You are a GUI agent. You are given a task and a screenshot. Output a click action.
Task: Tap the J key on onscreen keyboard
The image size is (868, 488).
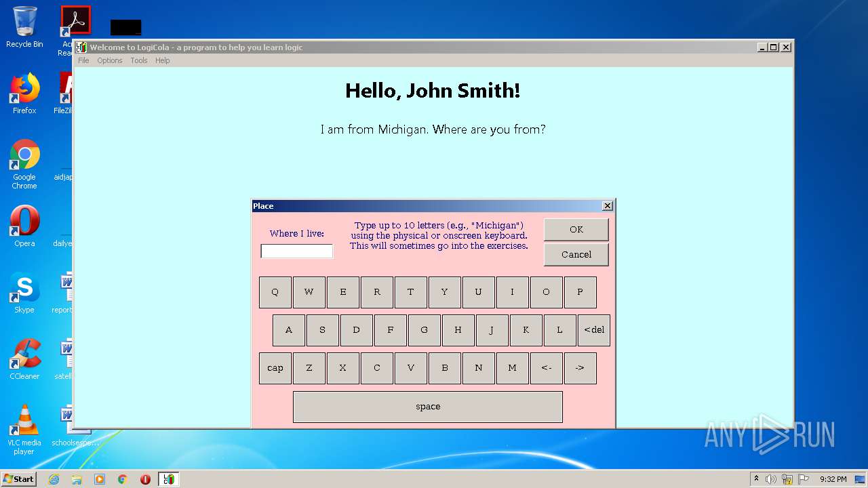pos(492,330)
